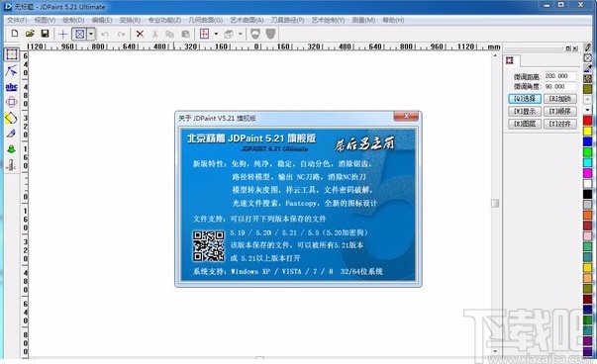Image resolution: width=597 pixels, height=364 pixels.
Task: Select the green 3D model tool
Action: pos(11,149)
